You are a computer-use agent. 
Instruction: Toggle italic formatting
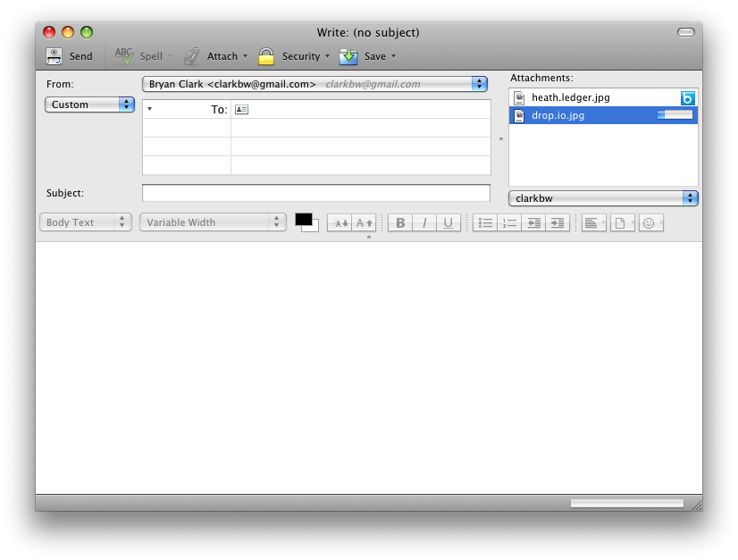424,223
